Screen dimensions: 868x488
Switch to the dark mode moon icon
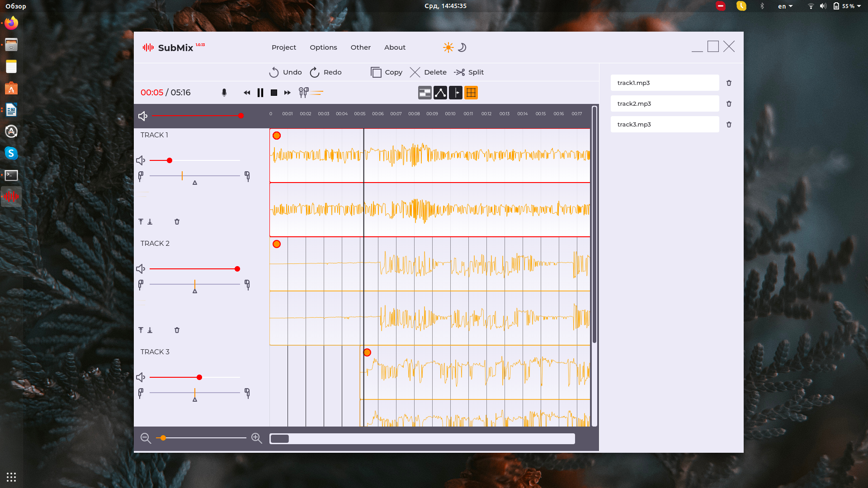[462, 47]
